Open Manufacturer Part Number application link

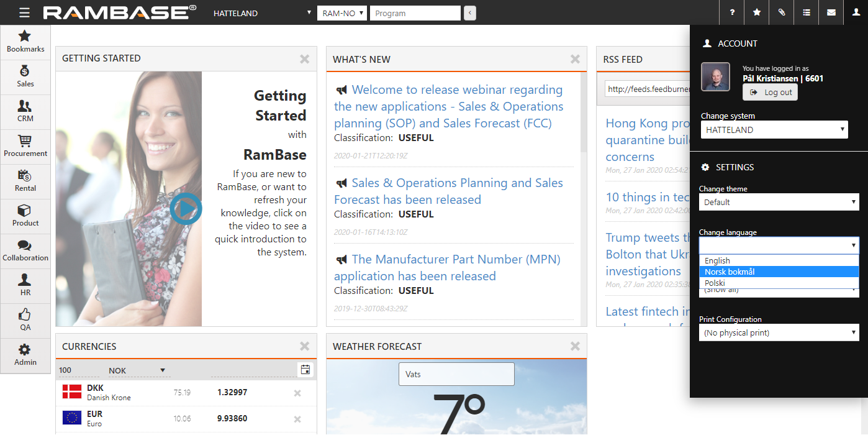tap(448, 268)
